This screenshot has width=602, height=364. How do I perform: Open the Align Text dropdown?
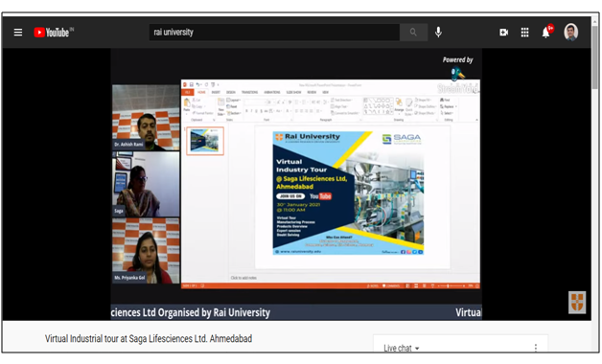click(x=339, y=106)
